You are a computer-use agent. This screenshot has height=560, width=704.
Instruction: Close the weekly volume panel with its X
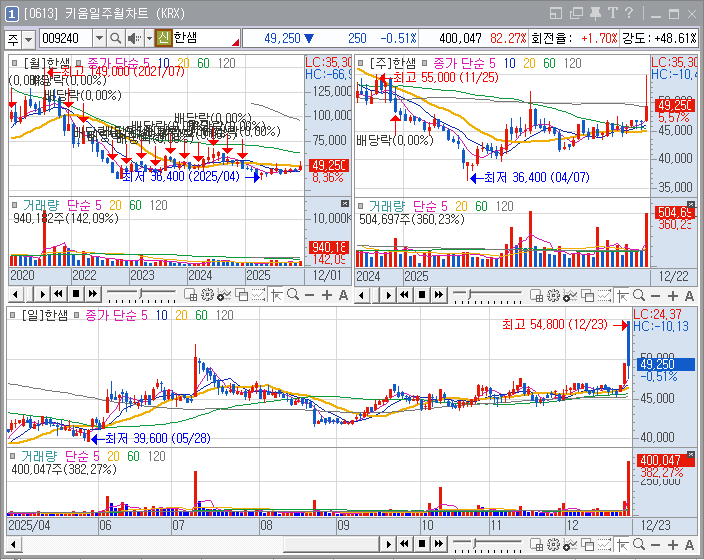tap(691, 204)
